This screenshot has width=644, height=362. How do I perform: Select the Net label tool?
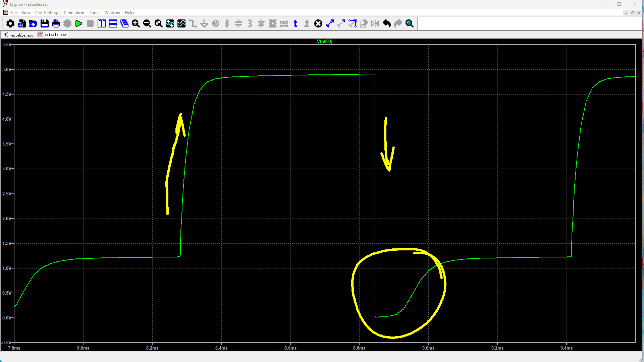284,23
